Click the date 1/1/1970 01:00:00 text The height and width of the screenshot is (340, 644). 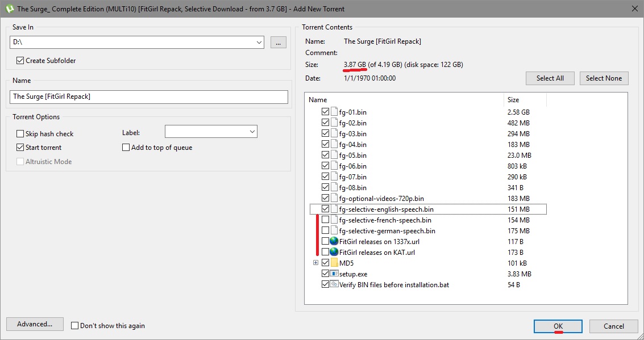(x=369, y=78)
